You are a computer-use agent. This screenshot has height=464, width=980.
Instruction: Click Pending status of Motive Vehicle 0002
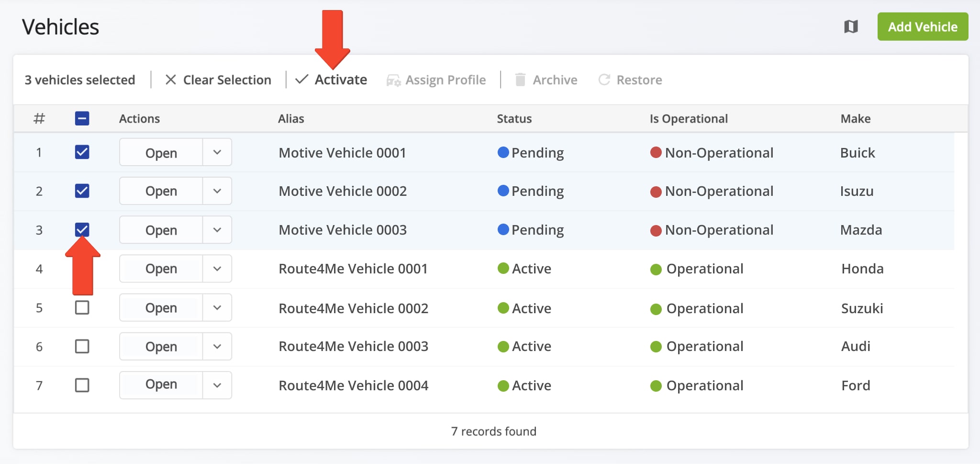pos(531,191)
